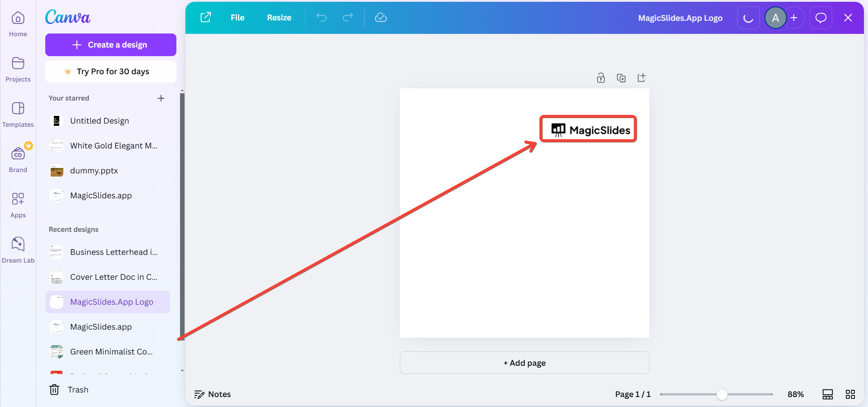Open starred dummy.pptx file
This screenshot has width=868, height=407.
point(108,171)
